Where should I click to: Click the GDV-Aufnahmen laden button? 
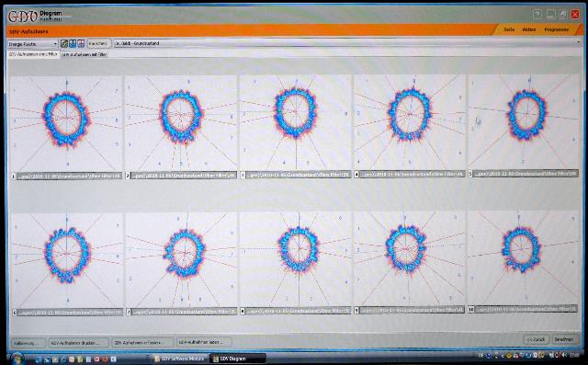204,342
